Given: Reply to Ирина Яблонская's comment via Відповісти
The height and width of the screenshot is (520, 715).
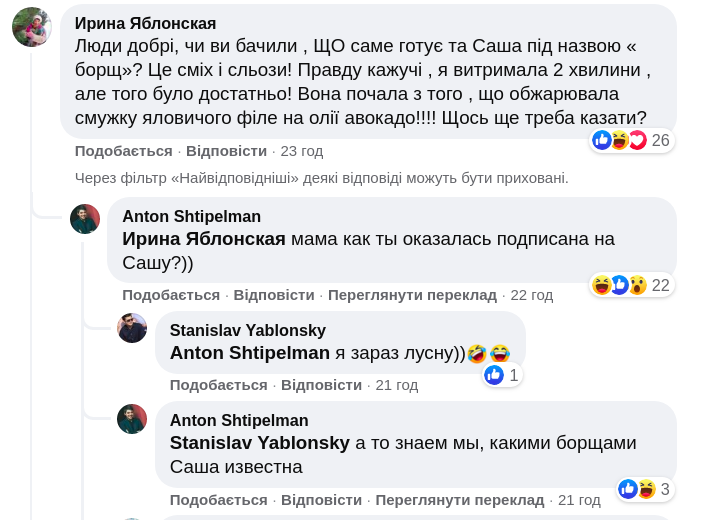Looking at the screenshot, I should click(x=226, y=151).
